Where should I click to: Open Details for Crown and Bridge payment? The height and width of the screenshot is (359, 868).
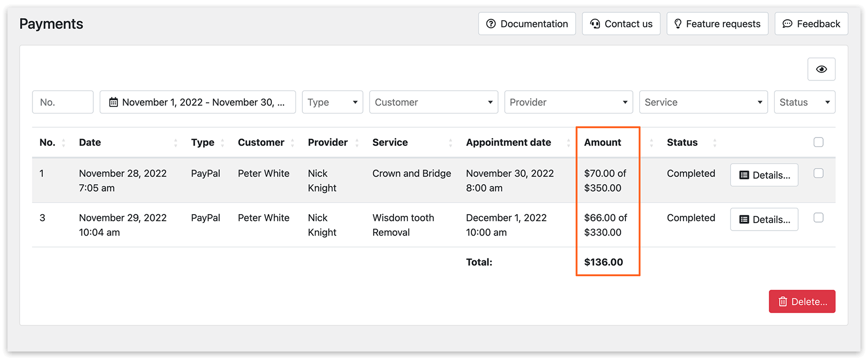click(x=764, y=175)
